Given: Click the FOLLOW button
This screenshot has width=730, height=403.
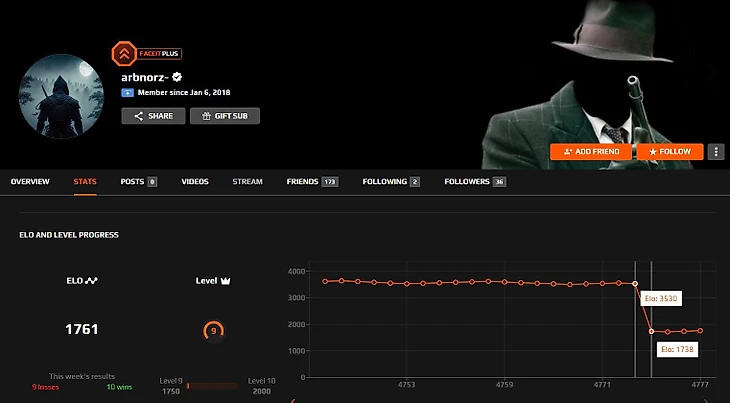Looking at the screenshot, I should tap(670, 152).
